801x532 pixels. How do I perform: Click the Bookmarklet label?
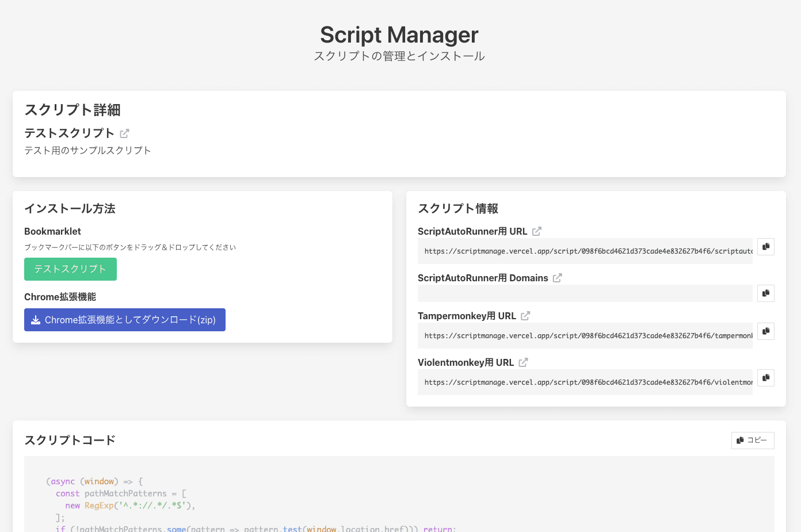tap(52, 231)
